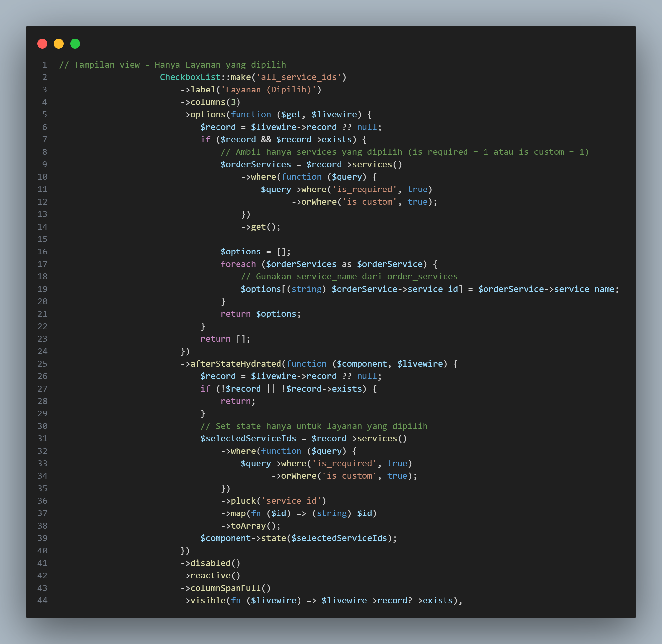The height and width of the screenshot is (644, 662).
Task: Click line number 25
Action: tap(42, 364)
